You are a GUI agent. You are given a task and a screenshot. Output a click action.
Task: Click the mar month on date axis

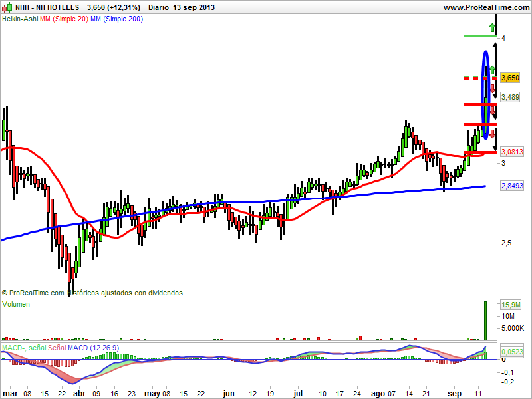(11, 394)
